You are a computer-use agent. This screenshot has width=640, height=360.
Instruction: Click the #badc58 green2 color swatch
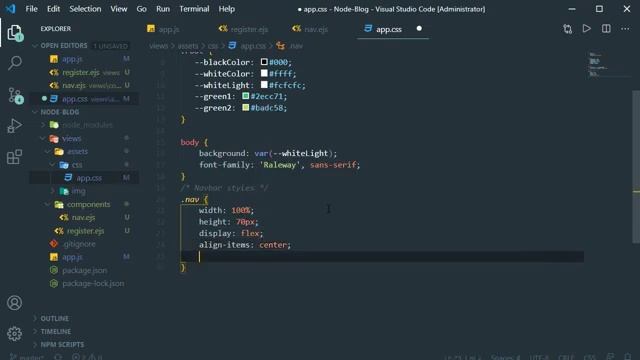(x=245, y=108)
